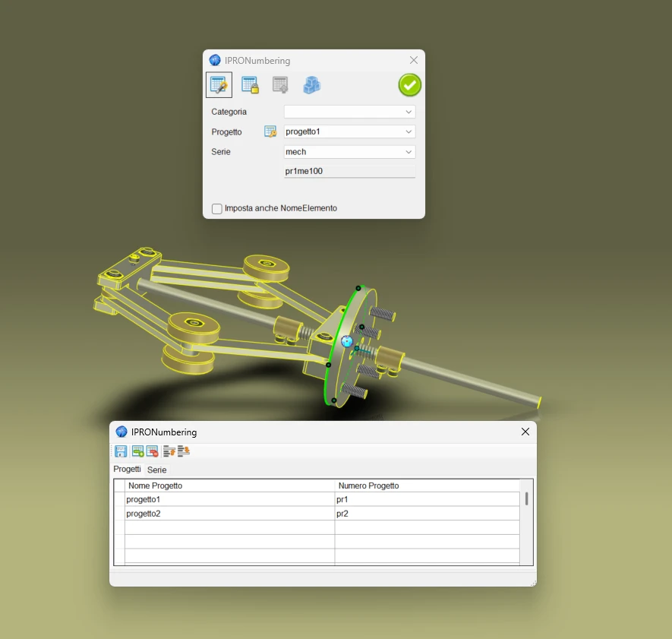Image resolution: width=672 pixels, height=639 pixels.
Task: Open the Serie dropdown showing mech
Action: (x=349, y=152)
